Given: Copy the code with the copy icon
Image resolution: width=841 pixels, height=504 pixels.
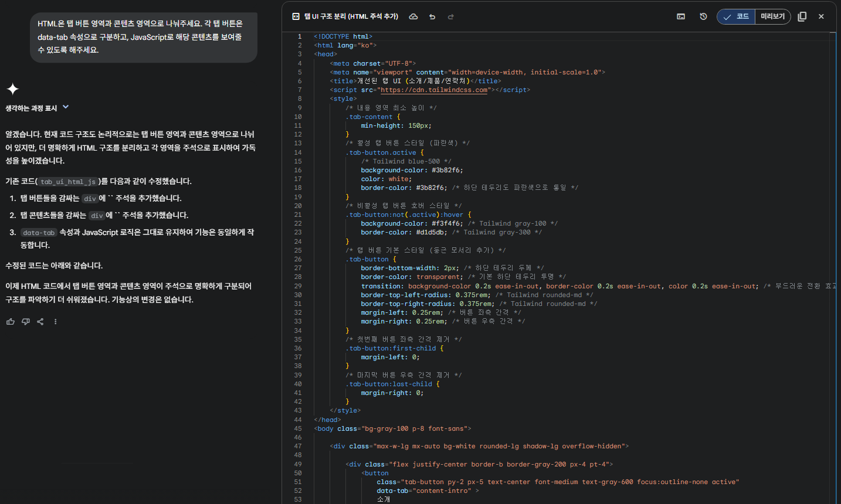Looking at the screenshot, I should pos(802,16).
